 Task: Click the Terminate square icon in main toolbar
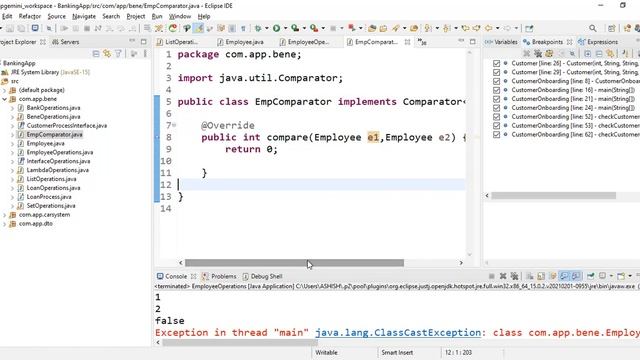tap(87, 28)
